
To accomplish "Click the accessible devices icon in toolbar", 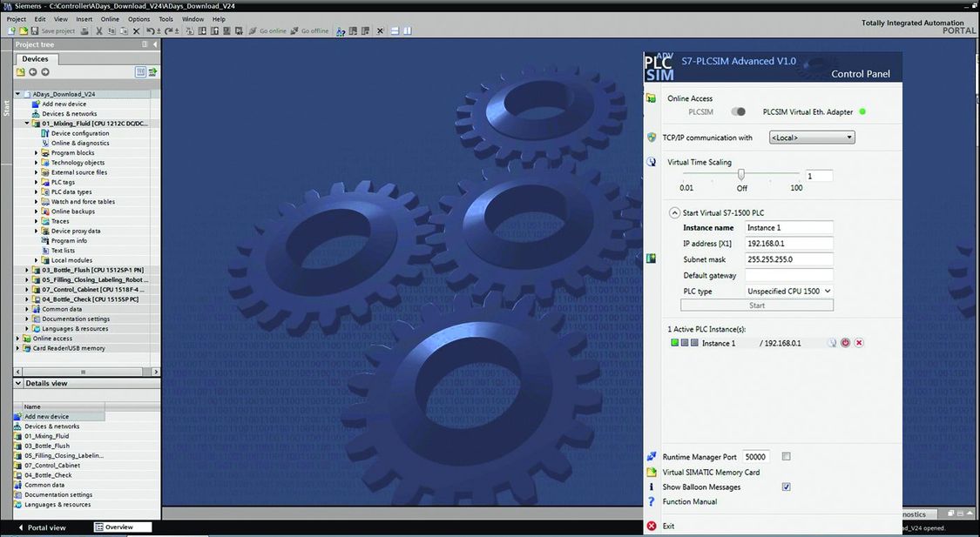I will [341, 30].
